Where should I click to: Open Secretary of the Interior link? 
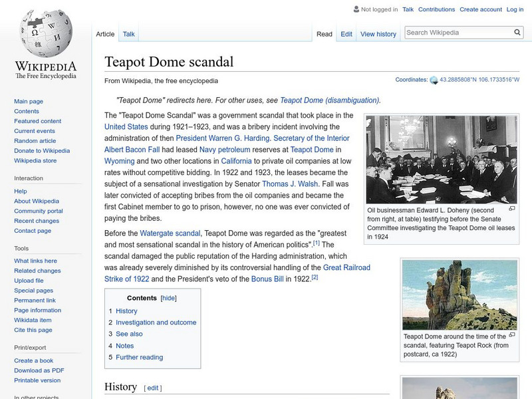pos(311,138)
